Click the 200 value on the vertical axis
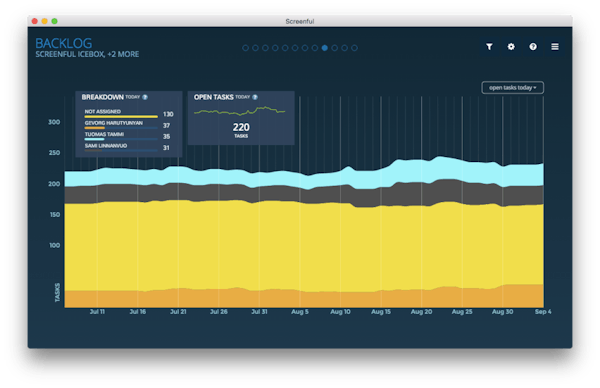The image size is (600, 388). (54, 184)
